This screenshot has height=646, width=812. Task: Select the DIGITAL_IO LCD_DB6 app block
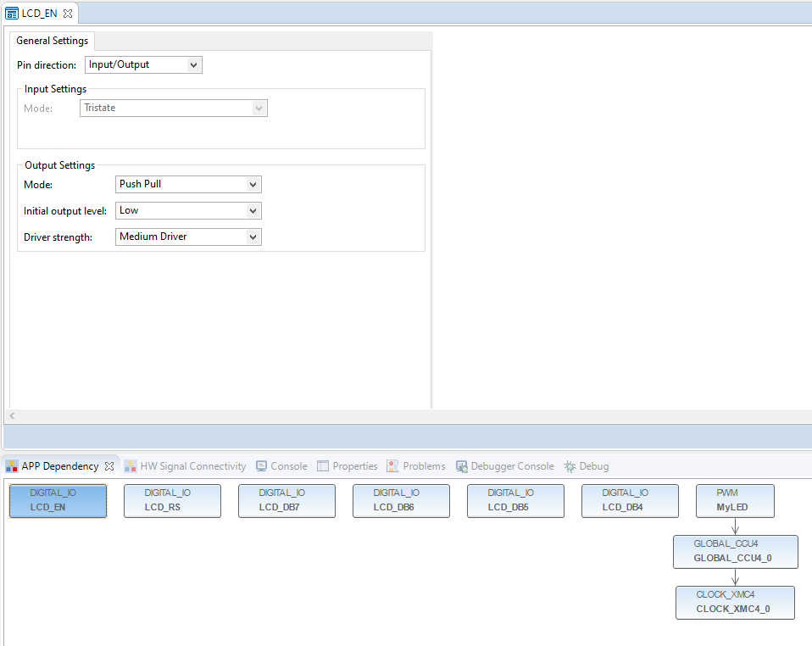coord(402,501)
